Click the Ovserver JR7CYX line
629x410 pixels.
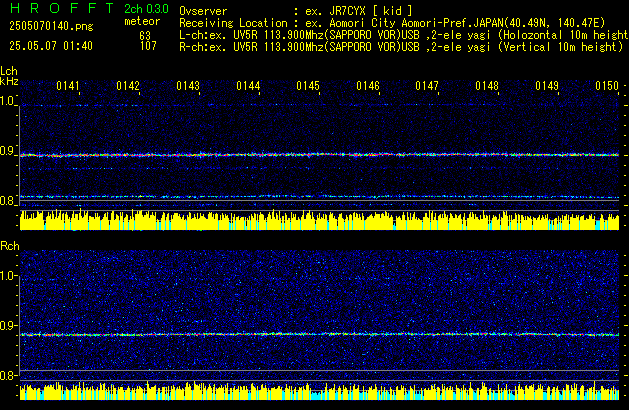tap(296, 11)
